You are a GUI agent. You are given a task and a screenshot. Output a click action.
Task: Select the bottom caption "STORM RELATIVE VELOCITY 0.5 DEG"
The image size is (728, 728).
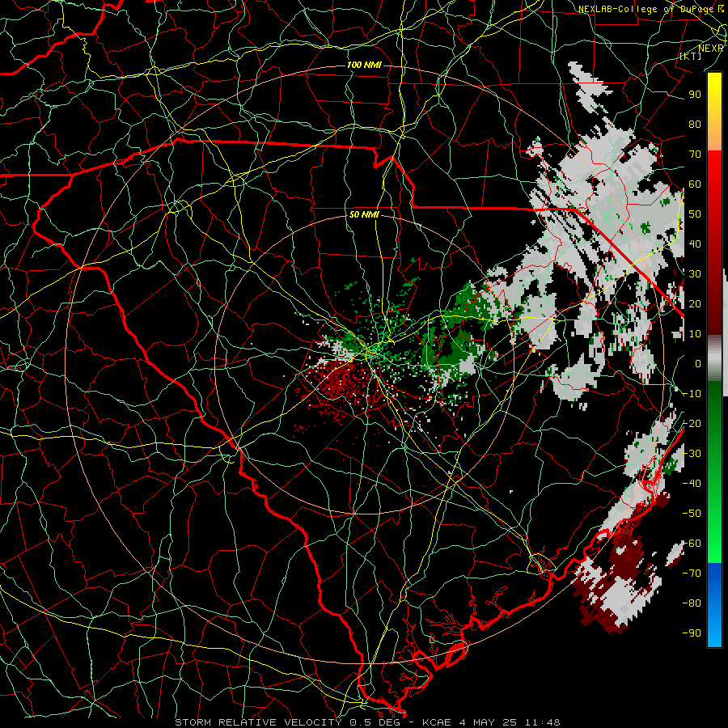click(x=287, y=722)
